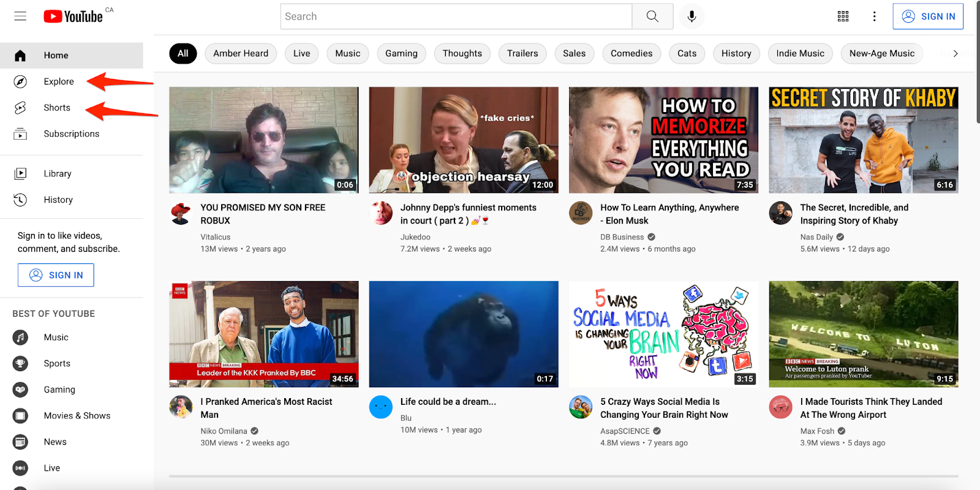The width and height of the screenshot is (980, 490).
Task: Click the History clock icon
Action: (20, 200)
